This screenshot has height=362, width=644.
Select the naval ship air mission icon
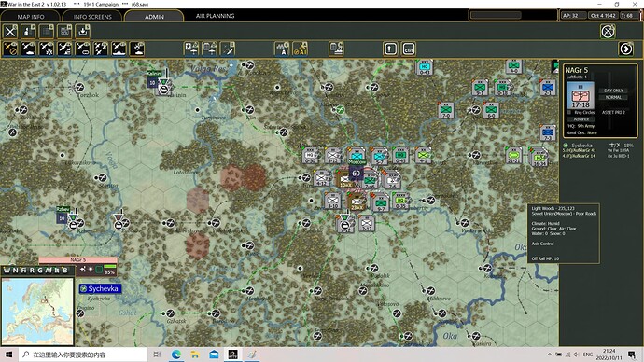click(119, 49)
